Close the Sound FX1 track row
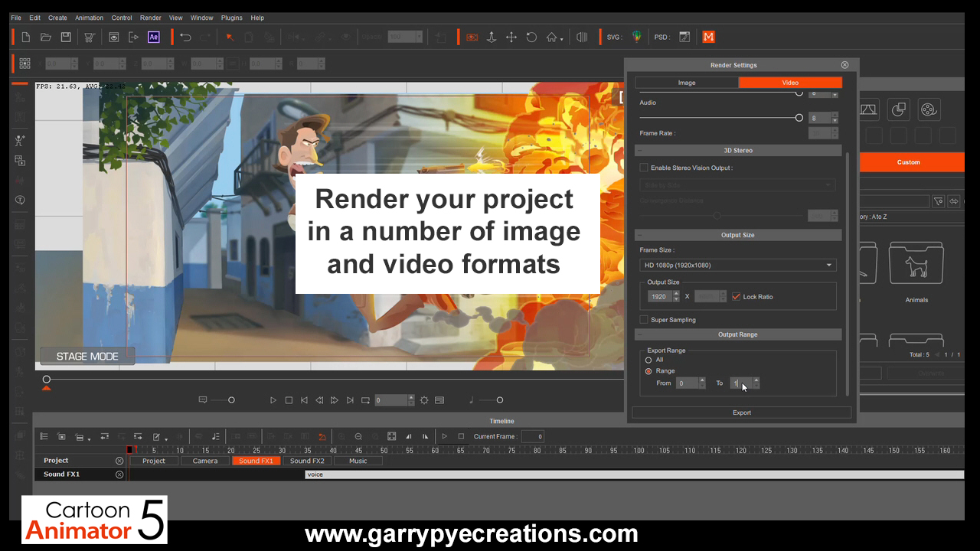This screenshot has width=980, height=551. pos(119,474)
